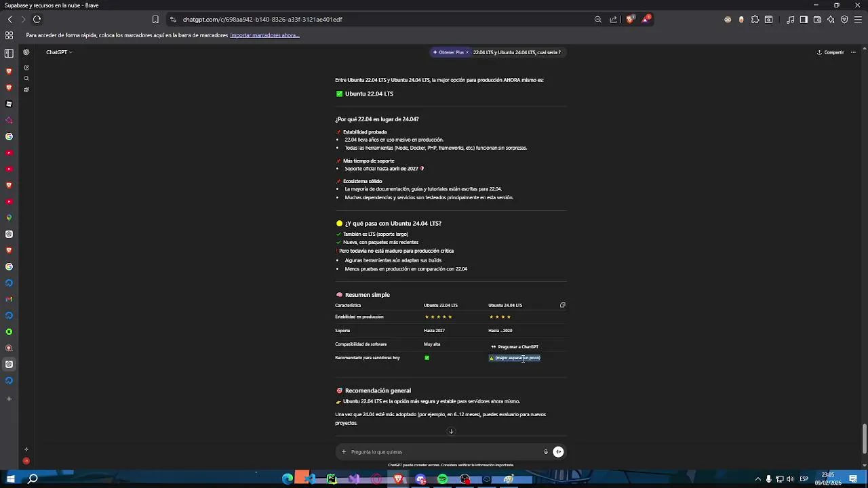Click the Compartir share button
The image size is (868, 488).
[831, 52]
